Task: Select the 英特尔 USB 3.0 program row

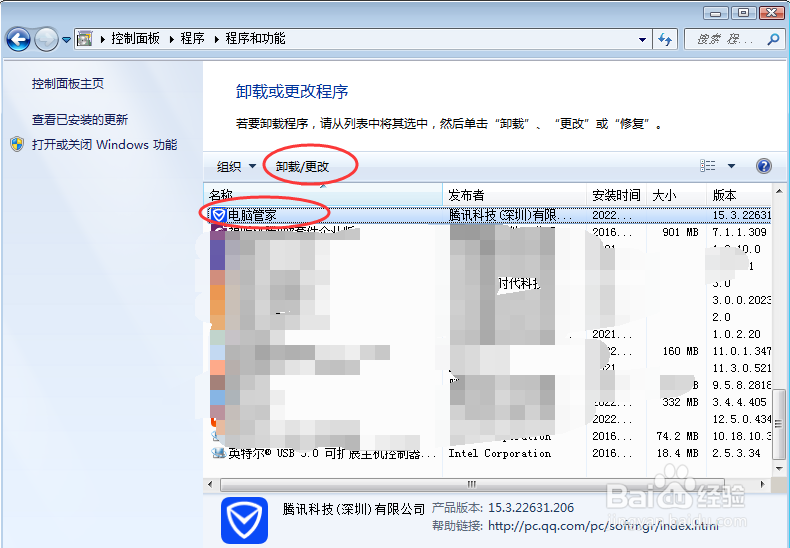Action: pyautogui.click(x=489, y=453)
